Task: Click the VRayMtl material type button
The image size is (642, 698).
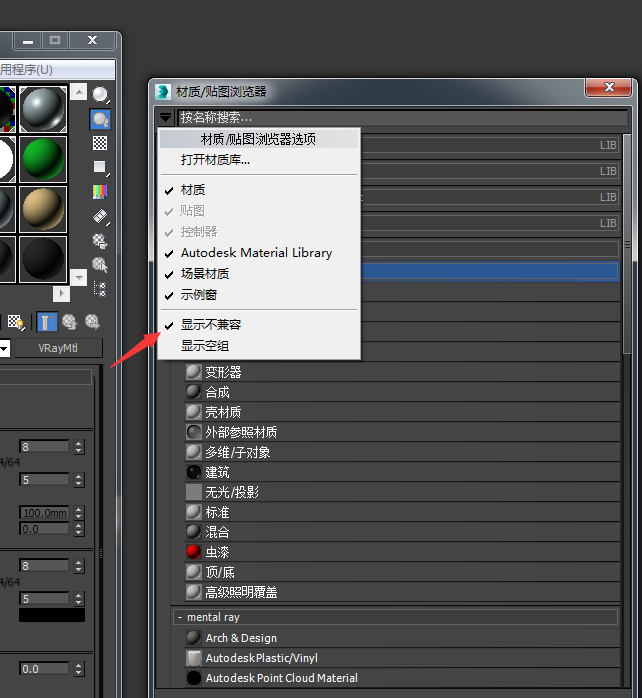Action: [x=58, y=348]
